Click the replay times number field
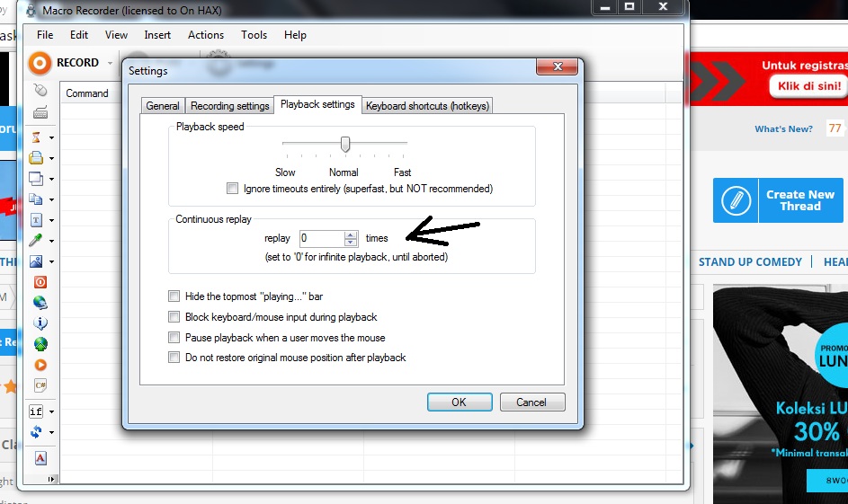Image resolution: width=848 pixels, height=504 pixels. pos(321,239)
